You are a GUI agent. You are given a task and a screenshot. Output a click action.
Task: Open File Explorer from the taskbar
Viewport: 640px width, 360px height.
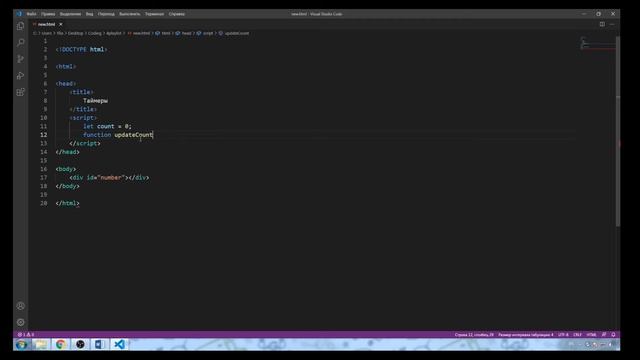[x=41, y=344]
